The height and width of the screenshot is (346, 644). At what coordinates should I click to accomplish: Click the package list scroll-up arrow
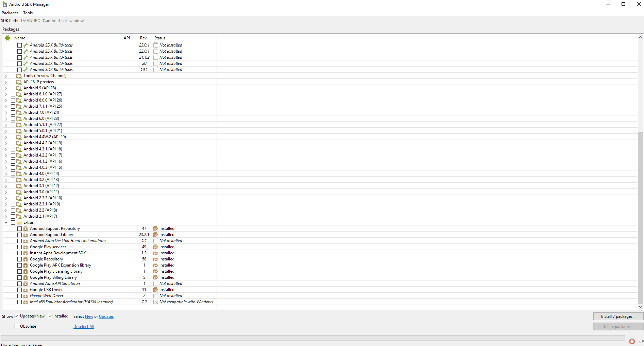click(640, 37)
